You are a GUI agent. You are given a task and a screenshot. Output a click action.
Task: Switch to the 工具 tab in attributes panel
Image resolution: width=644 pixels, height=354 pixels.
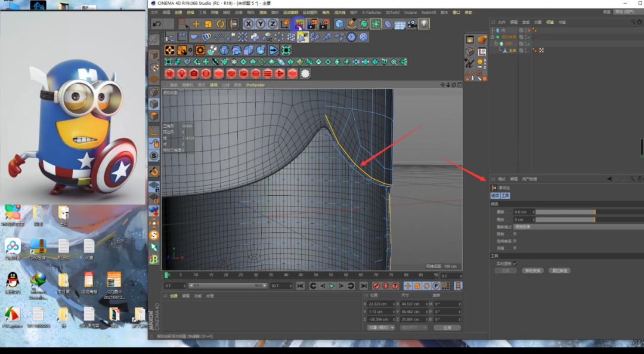[505, 196]
